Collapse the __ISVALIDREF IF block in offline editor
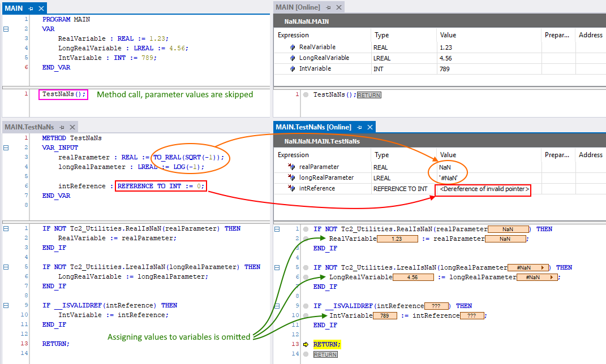The width and height of the screenshot is (606, 364). pyautogui.click(x=6, y=305)
